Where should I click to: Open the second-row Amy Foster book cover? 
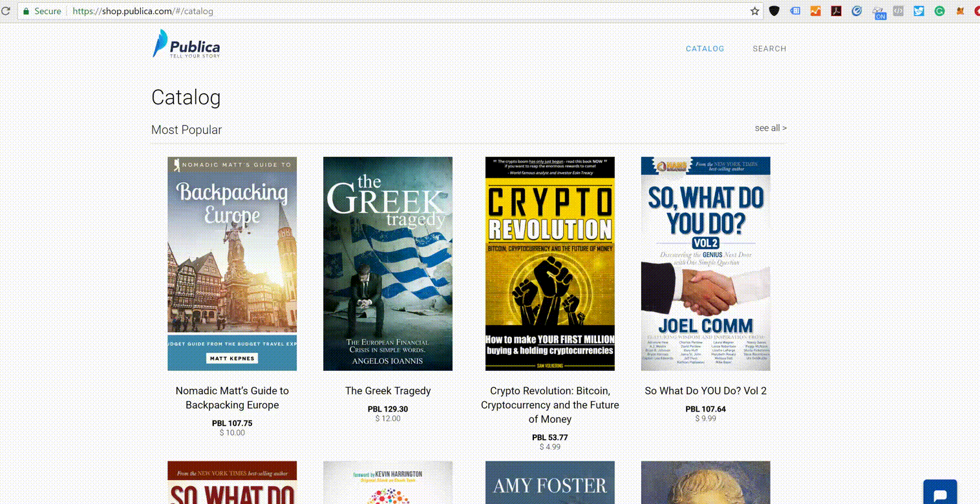(x=550, y=482)
